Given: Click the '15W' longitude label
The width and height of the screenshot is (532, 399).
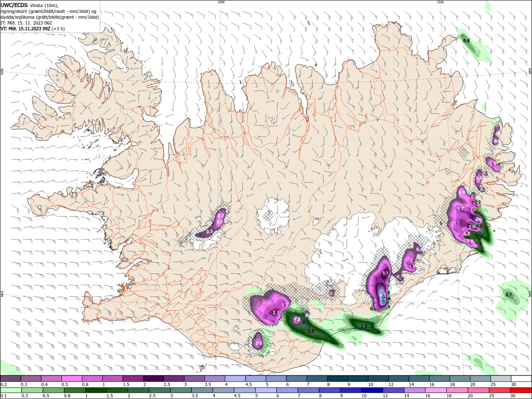Looking at the screenshot, I should [x=440, y=2].
